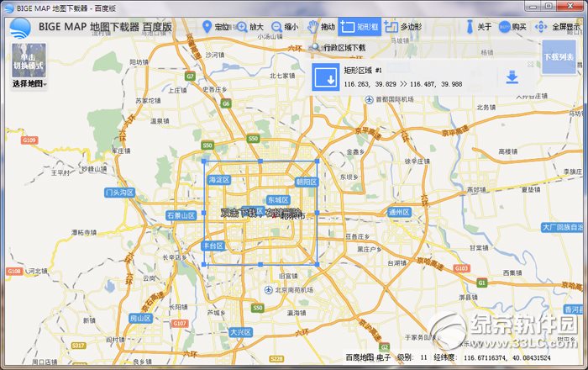Click the bottom-right handle of selection rectangle

pyautogui.click(x=318, y=264)
